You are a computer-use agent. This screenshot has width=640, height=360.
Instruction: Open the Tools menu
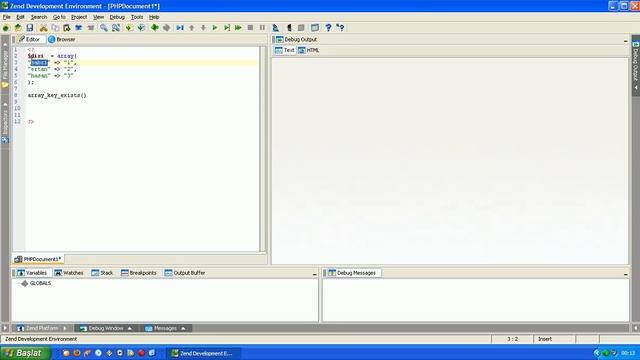[137, 17]
